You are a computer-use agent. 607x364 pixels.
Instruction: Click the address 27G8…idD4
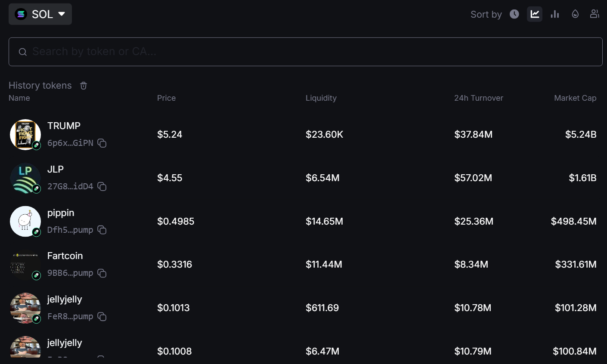click(70, 187)
